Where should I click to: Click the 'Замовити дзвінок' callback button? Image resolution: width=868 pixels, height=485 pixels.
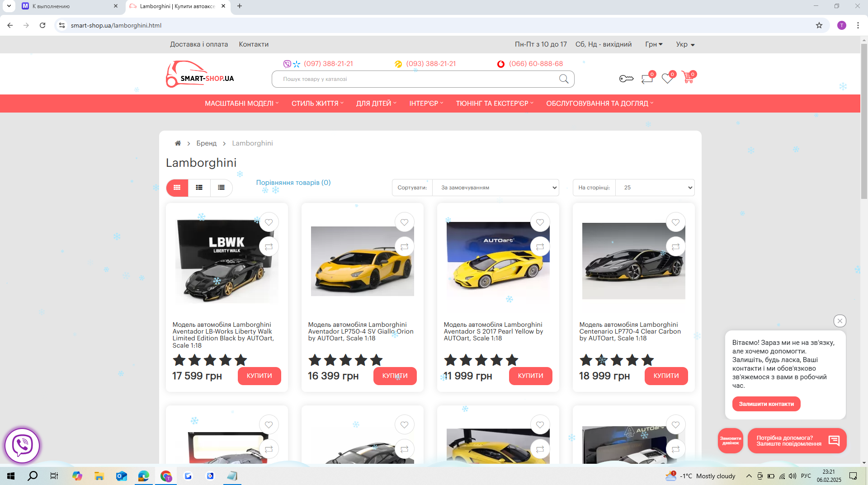(731, 441)
